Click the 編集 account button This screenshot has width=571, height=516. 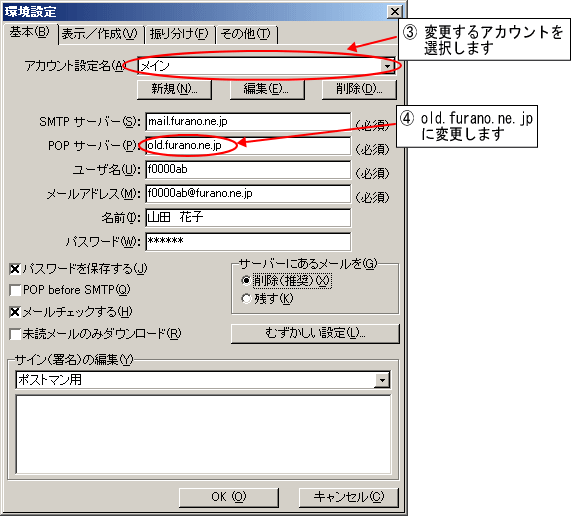click(x=267, y=89)
